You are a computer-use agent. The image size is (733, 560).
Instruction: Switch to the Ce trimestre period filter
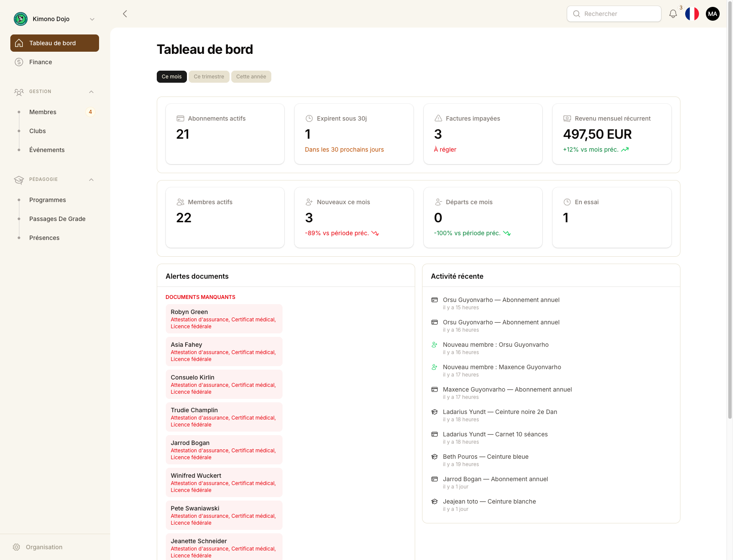[x=209, y=77]
